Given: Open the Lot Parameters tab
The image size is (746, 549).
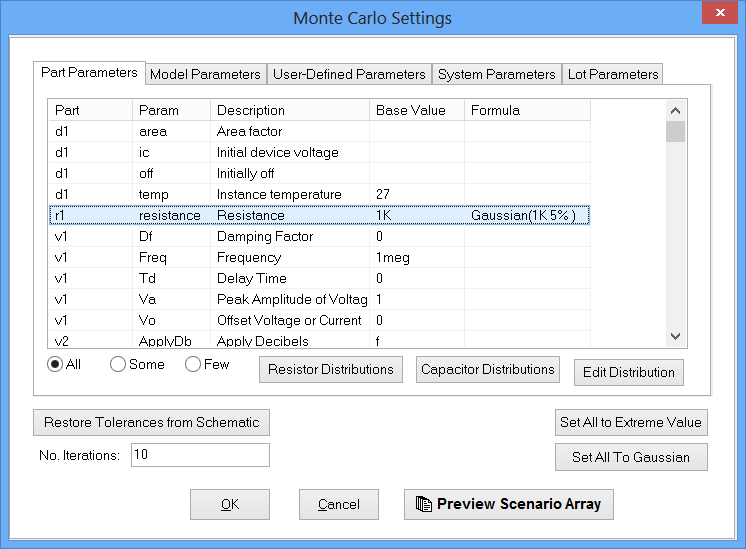Looking at the screenshot, I should point(612,74).
